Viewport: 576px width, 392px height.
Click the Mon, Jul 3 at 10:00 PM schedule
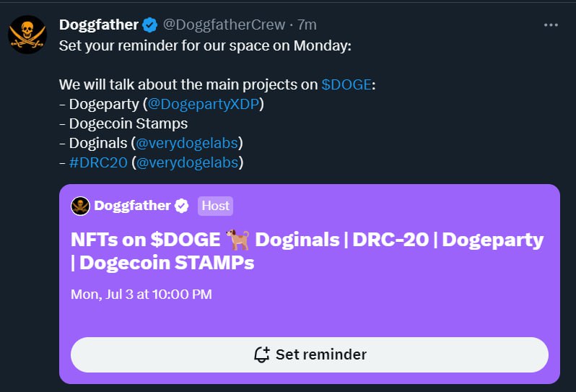[141, 295]
